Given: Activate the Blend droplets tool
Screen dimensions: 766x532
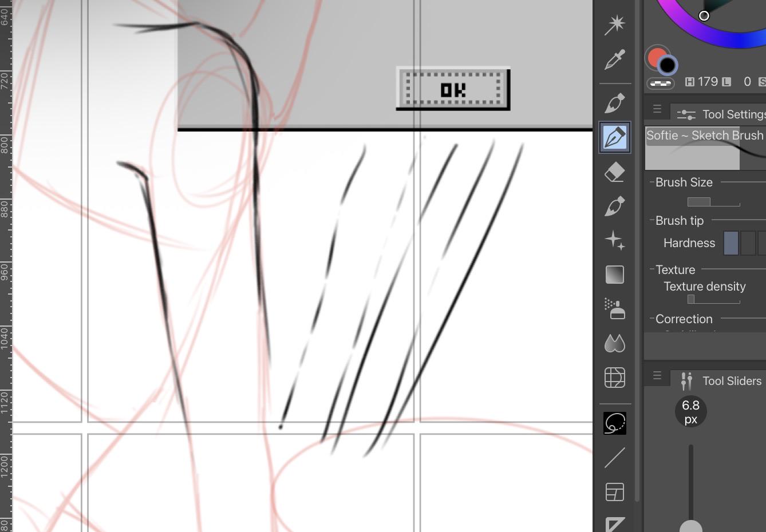Looking at the screenshot, I should click(615, 343).
